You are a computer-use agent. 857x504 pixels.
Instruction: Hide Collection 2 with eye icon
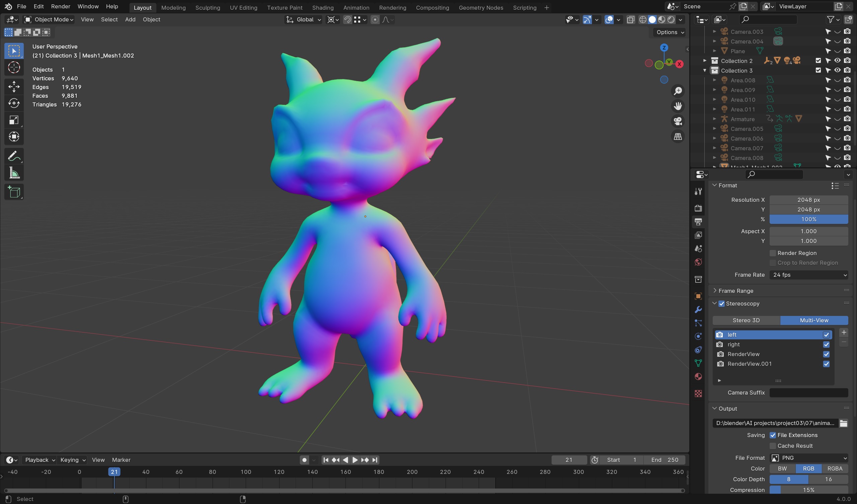coord(837,61)
